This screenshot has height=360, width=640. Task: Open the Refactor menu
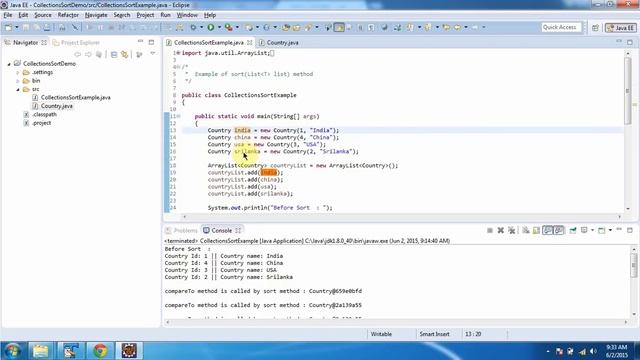coord(68,15)
